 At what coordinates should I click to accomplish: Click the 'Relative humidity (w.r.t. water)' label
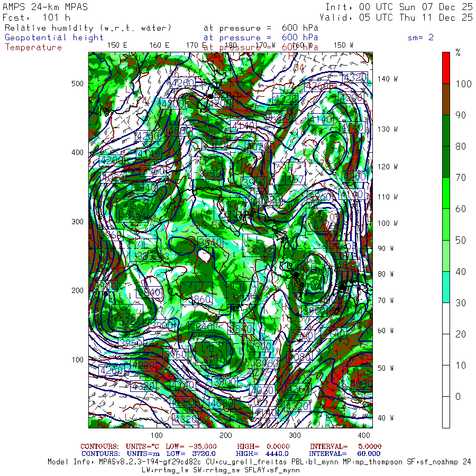(x=88, y=28)
